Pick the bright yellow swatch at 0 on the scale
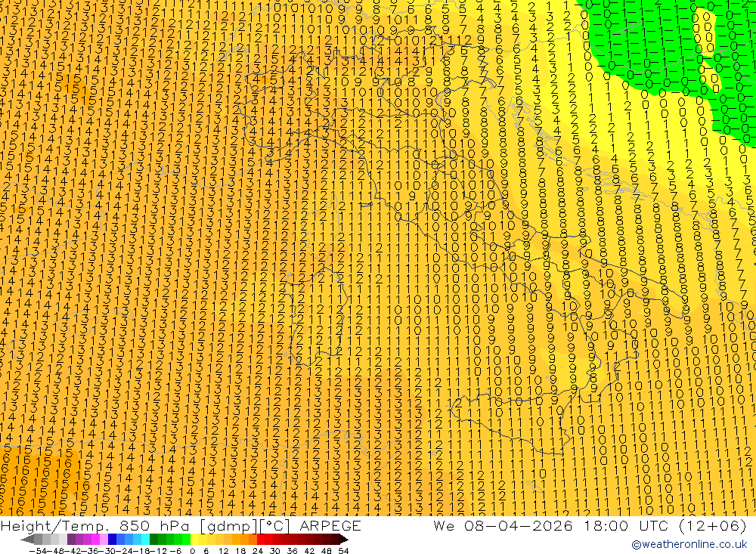This screenshot has width=756, height=554. tap(194, 540)
